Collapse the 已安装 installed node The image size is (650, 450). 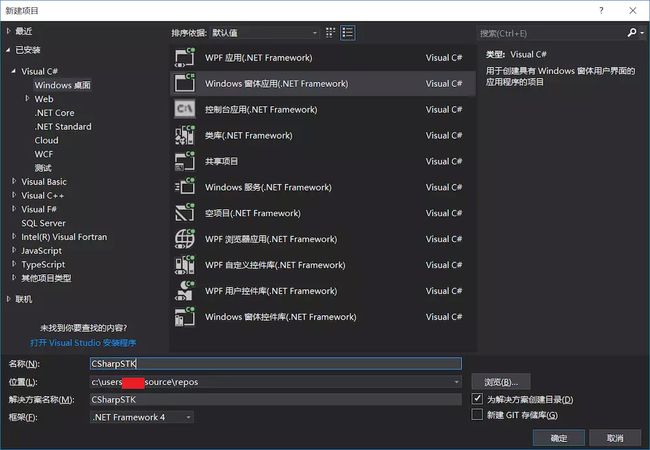tap(8, 50)
